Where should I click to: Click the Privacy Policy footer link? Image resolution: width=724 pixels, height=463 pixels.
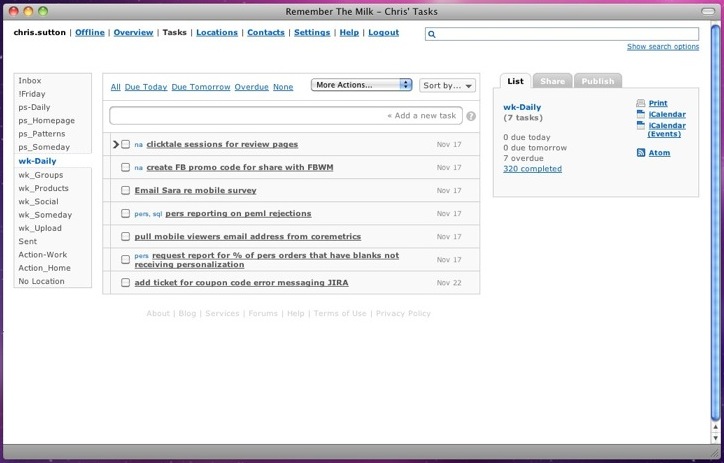[x=403, y=313]
